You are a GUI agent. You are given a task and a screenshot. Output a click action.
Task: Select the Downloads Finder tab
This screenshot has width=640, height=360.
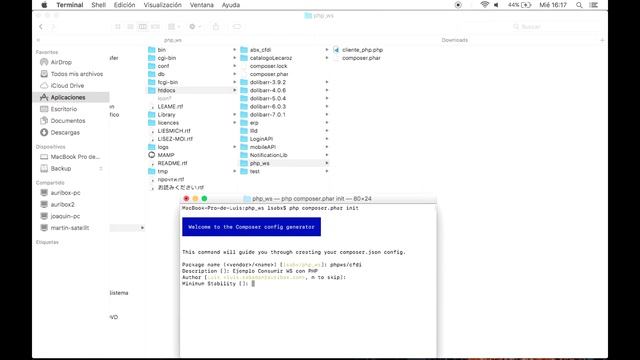tap(454, 40)
